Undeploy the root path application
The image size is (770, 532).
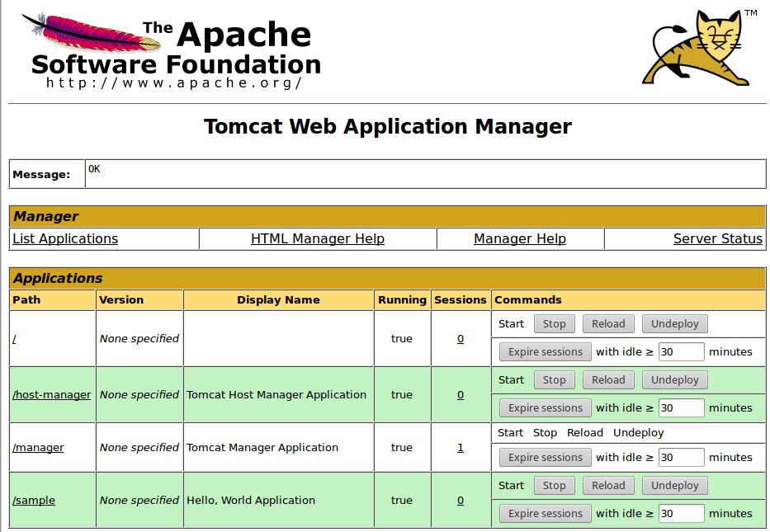click(x=674, y=324)
